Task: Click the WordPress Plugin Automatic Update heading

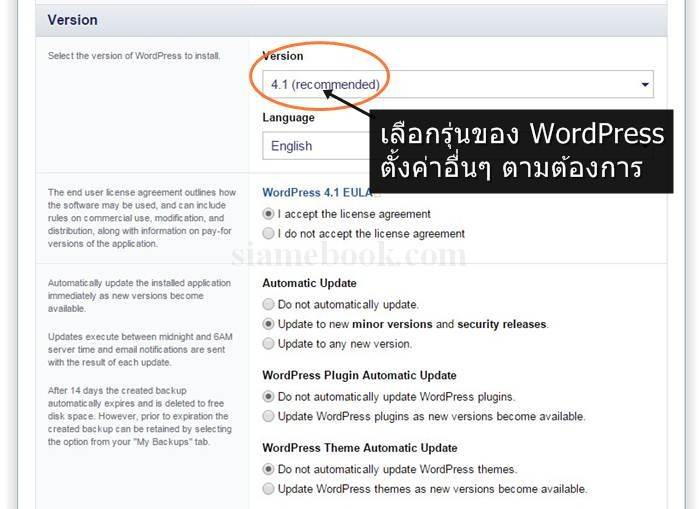Action: pos(359,375)
